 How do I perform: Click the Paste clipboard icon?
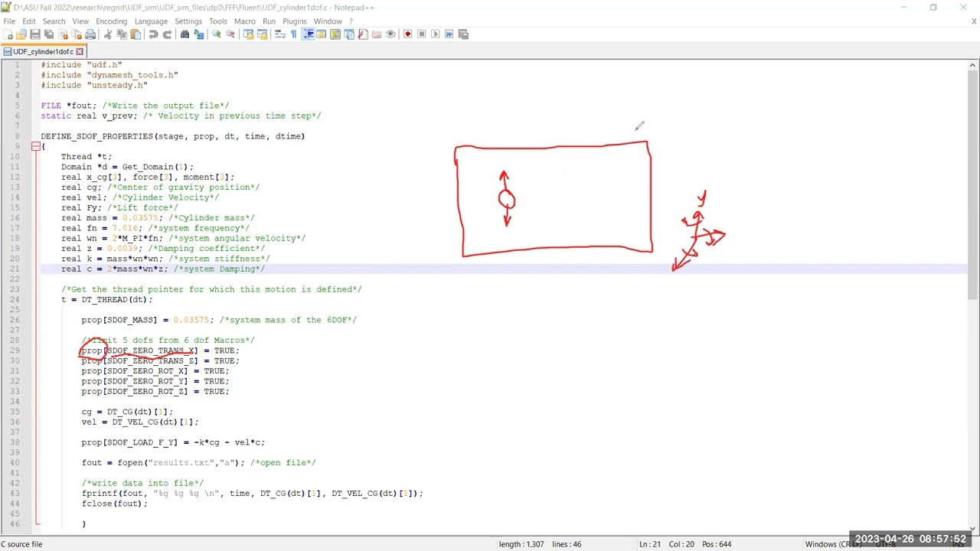coord(136,34)
